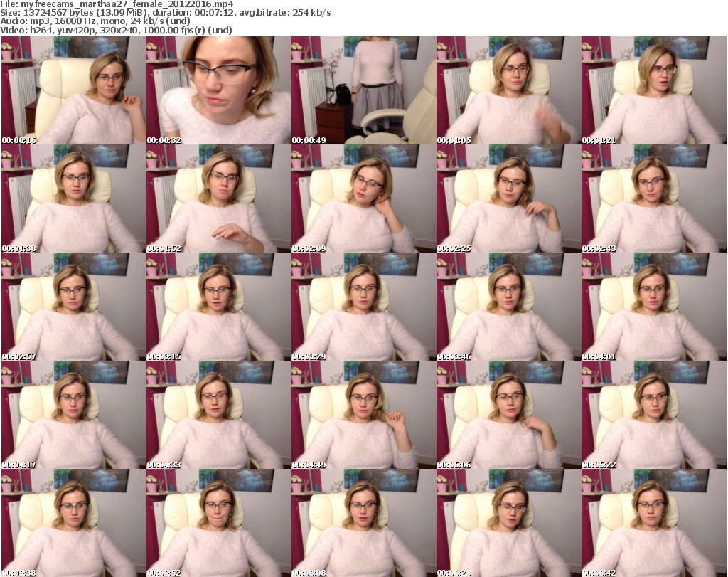The width and height of the screenshot is (728, 577).
Task: Select the 00:03:46 thumbnail
Action: [508, 307]
